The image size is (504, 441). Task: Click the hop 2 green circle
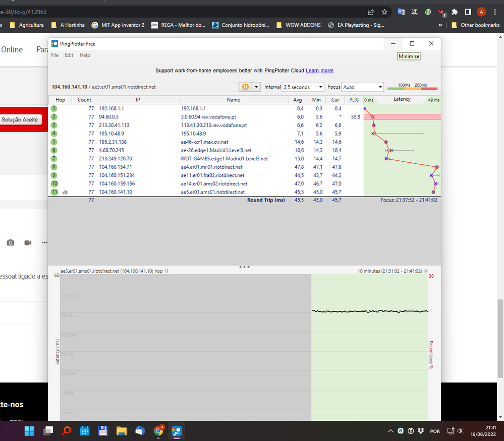[54, 117]
